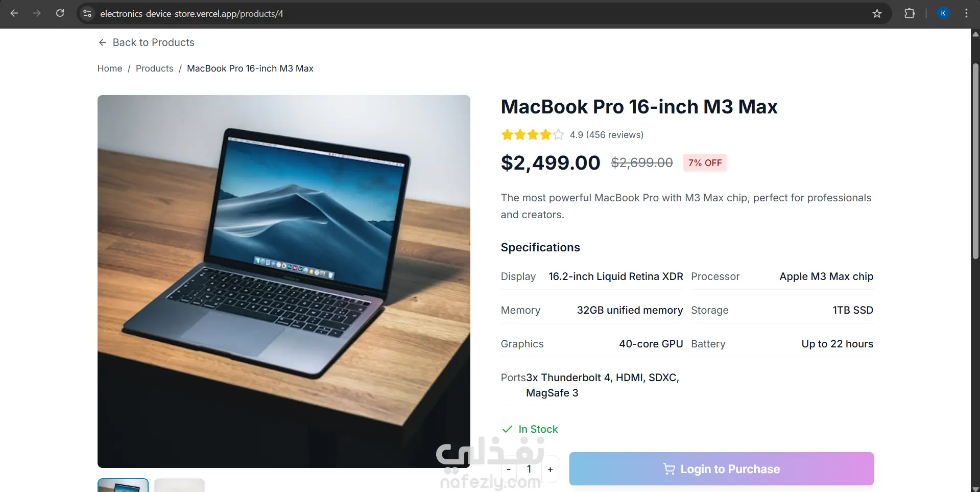The height and width of the screenshot is (492, 980).
Task: Reload the current page
Action: 60,13
